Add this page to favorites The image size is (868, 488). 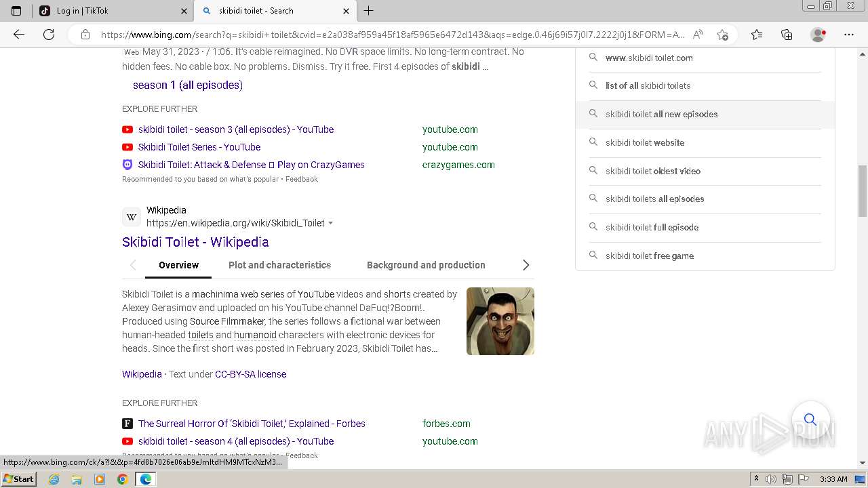coord(723,35)
